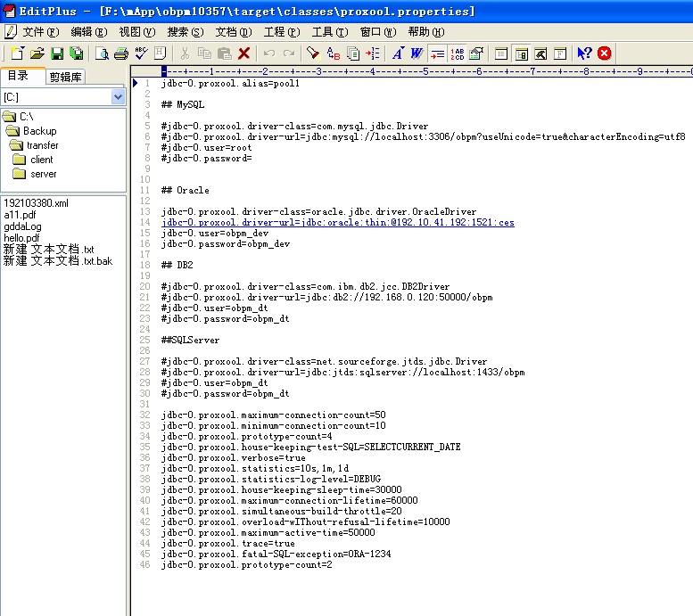693x616 pixels.
Task: Open the 窗口(W) menu
Action: coord(378,32)
